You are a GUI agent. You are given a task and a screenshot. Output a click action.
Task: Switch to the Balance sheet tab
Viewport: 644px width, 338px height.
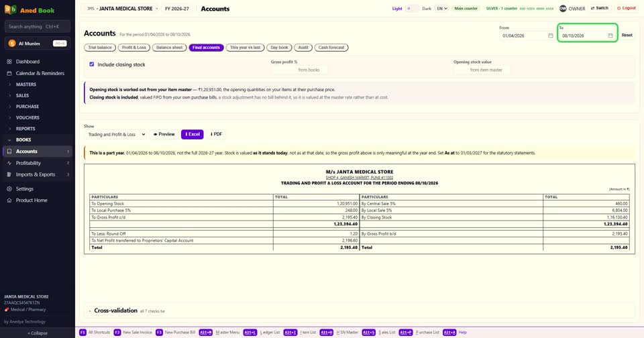click(x=169, y=48)
